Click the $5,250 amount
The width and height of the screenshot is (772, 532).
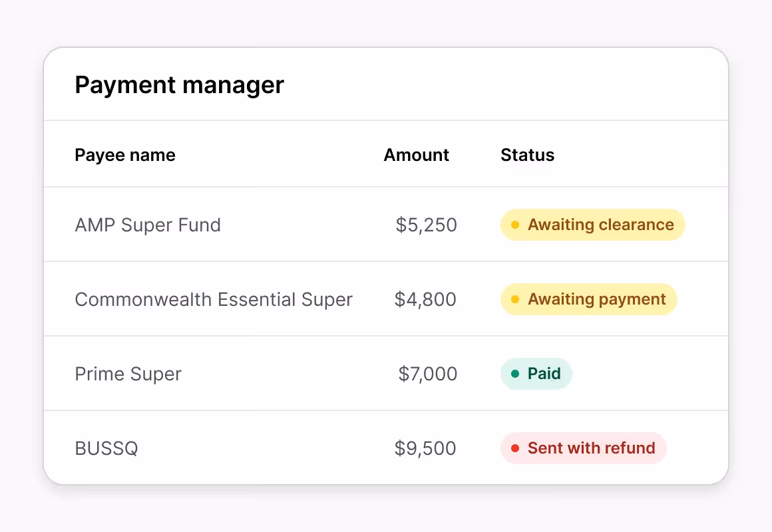[427, 225]
